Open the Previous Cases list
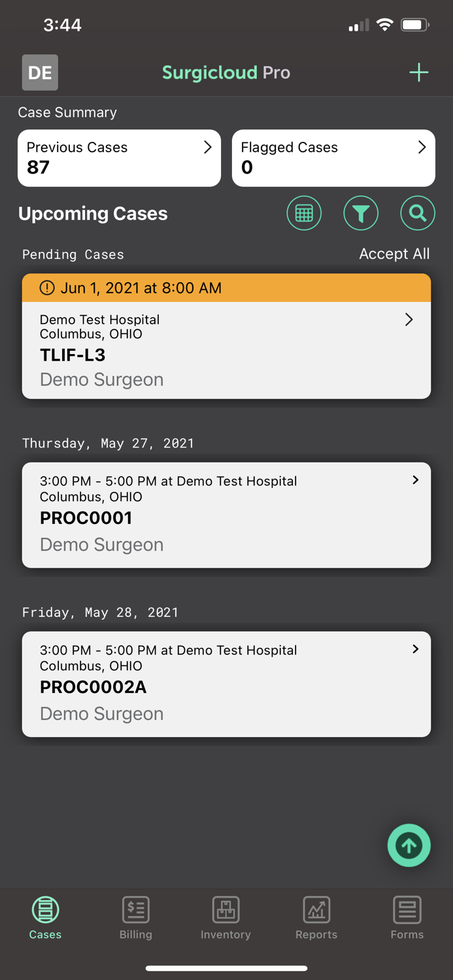The image size is (453, 980). (119, 158)
